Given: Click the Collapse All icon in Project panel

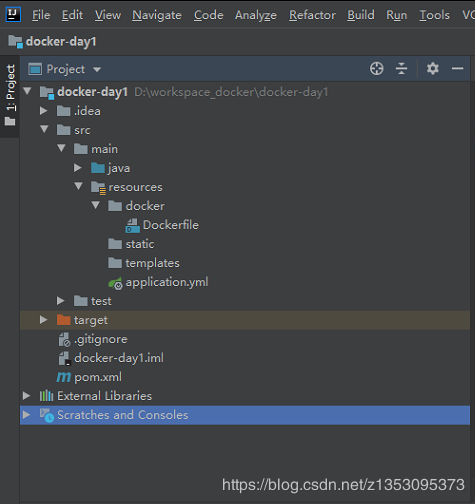Looking at the screenshot, I should pos(401,69).
